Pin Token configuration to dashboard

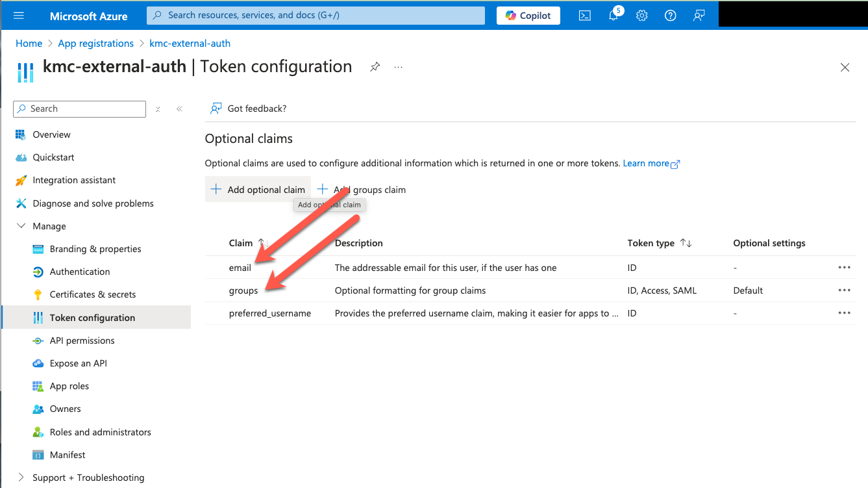tap(375, 66)
